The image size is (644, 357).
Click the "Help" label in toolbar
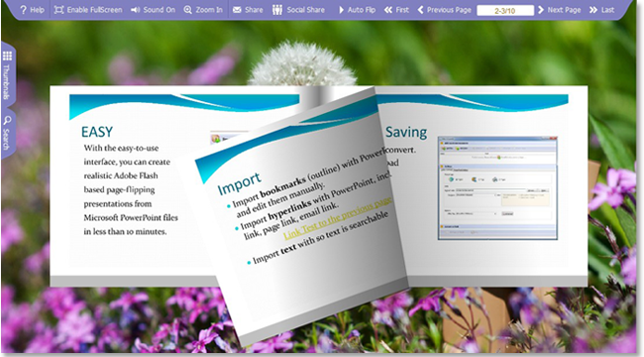coord(37,10)
